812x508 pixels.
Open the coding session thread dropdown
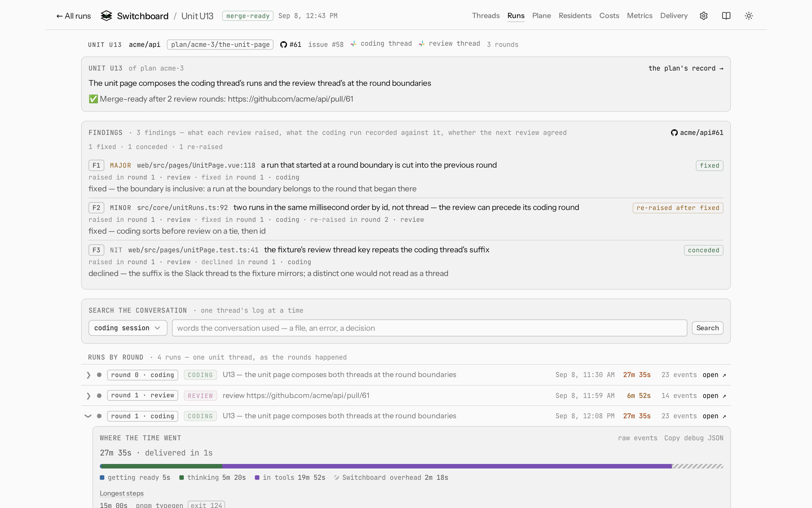point(128,328)
